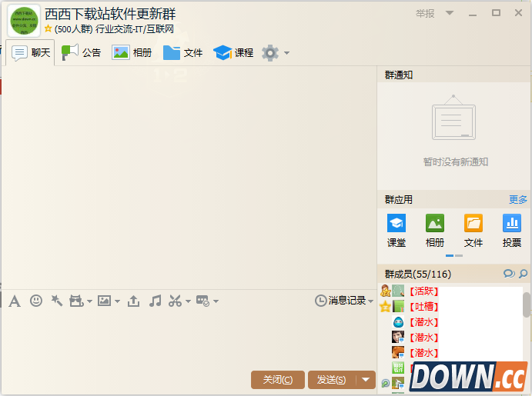Open the 投票 voting app
The height and width of the screenshot is (396, 532).
click(512, 231)
